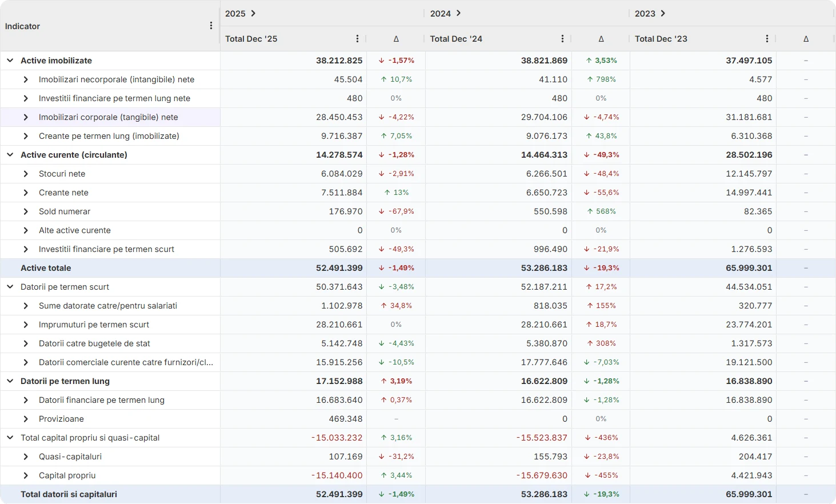Expand Imobilizari corporale (tangibile) nete row
836x504 pixels.
coord(26,117)
